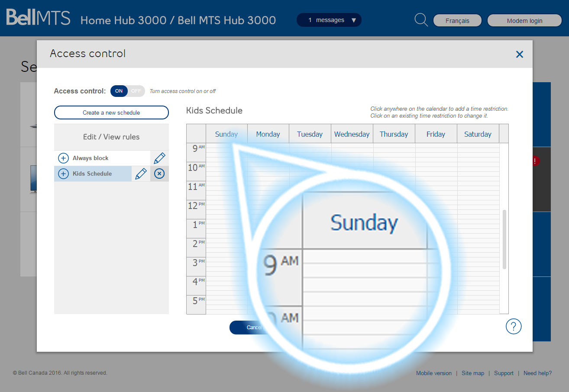Delete the Kids Schedule rule
The height and width of the screenshot is (392, 569).
click(x=159, y=174)
